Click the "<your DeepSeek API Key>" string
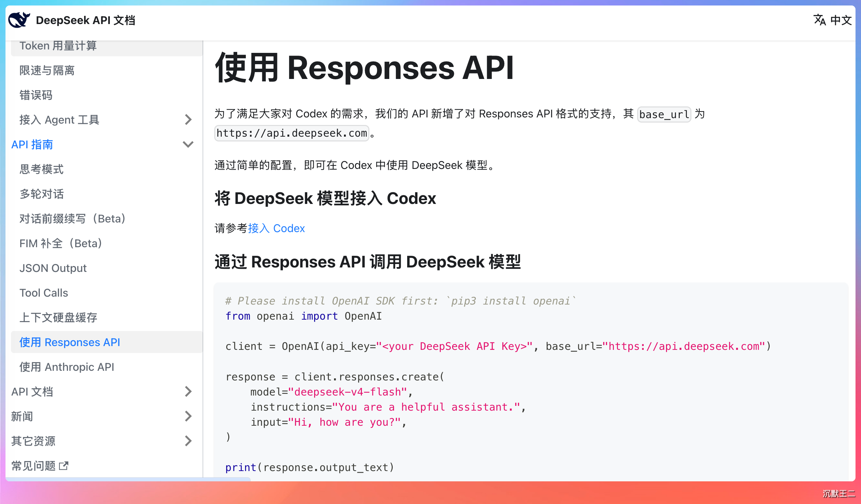The height and width of the screenshot is (504, 861). pos(454,346)
